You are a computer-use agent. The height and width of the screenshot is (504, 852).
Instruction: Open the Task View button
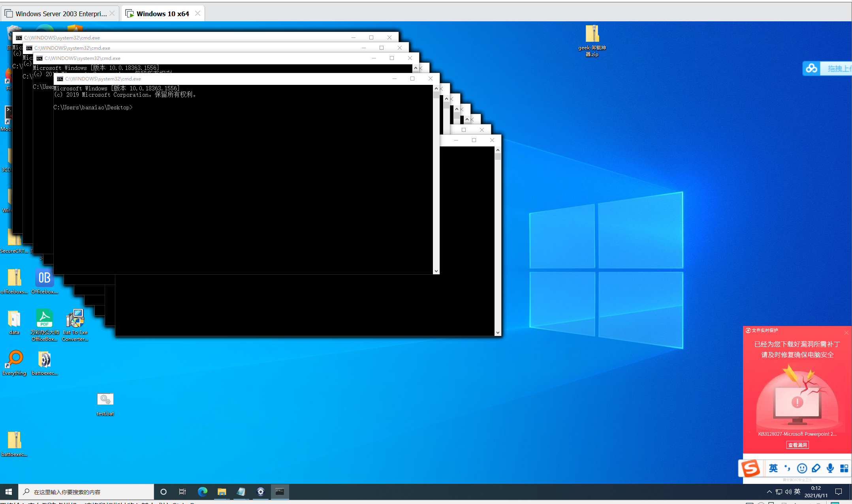182,492
